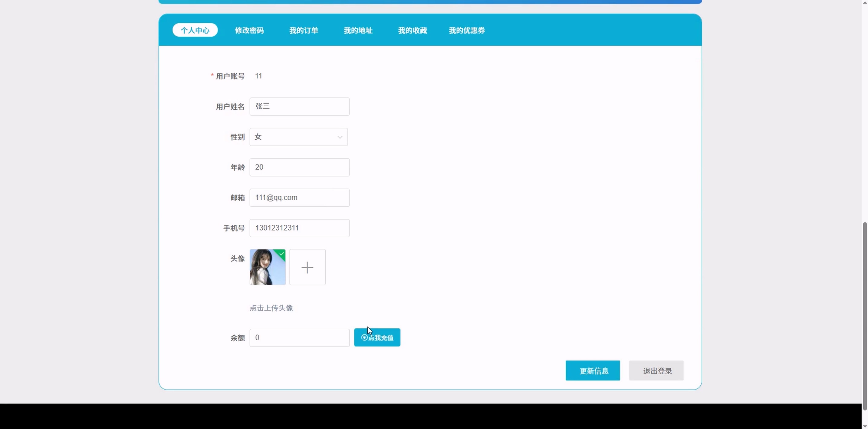
Task: Open 我的订单 tab
Action: tap(304, 30)
